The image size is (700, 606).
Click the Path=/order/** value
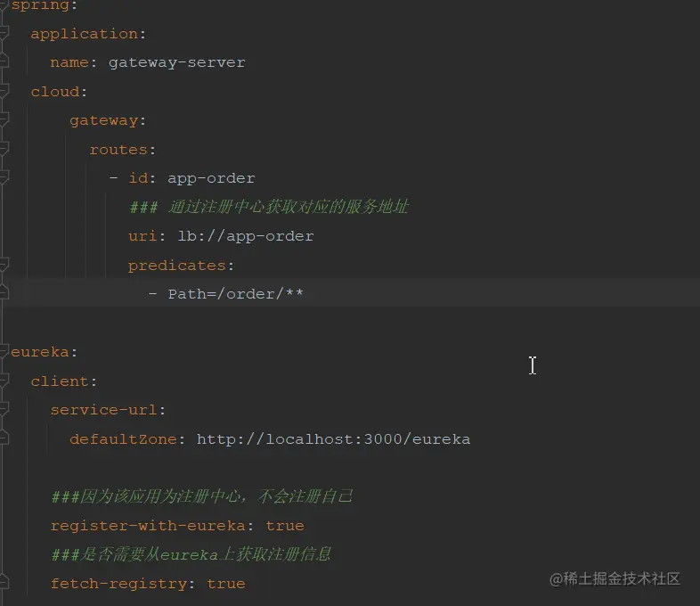pos(235,294)
